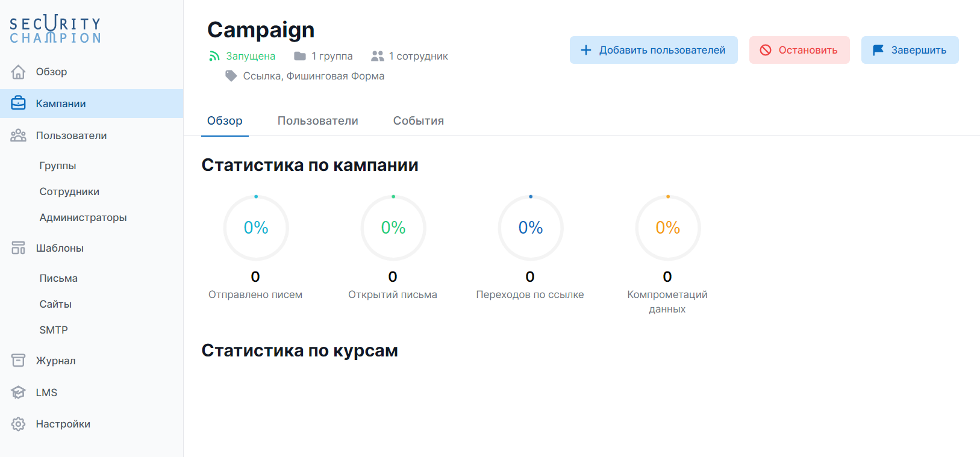Click the Открытий письма label
Image resolution: width=980 pixels, height=457 pixels.
[393, 294]
